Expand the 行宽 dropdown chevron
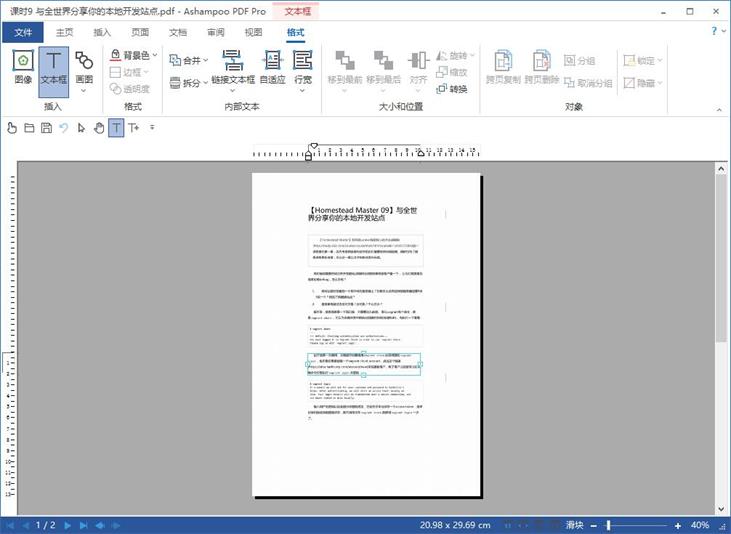This screenshot has width=731, height=534. coord(303,90)
